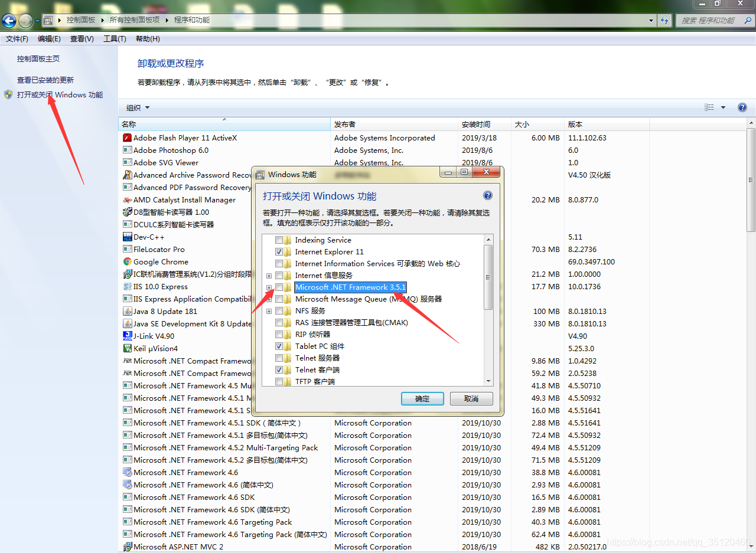Sort by the 名称 column header
The width and height of the screenshot is (756, 553).
click(224, 124)
